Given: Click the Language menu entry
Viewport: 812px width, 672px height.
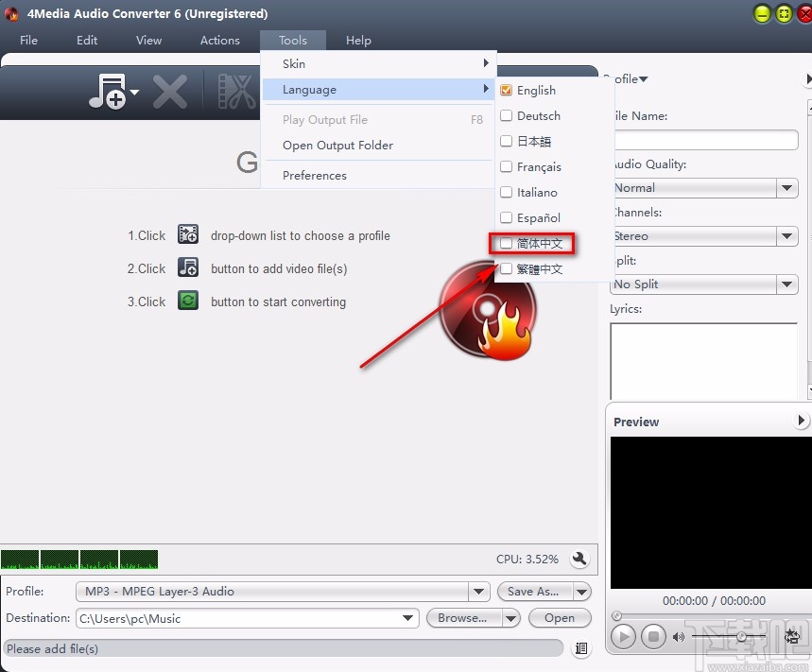Looking at the screenshot, I should pyautogui.click(x=378, y=90).
